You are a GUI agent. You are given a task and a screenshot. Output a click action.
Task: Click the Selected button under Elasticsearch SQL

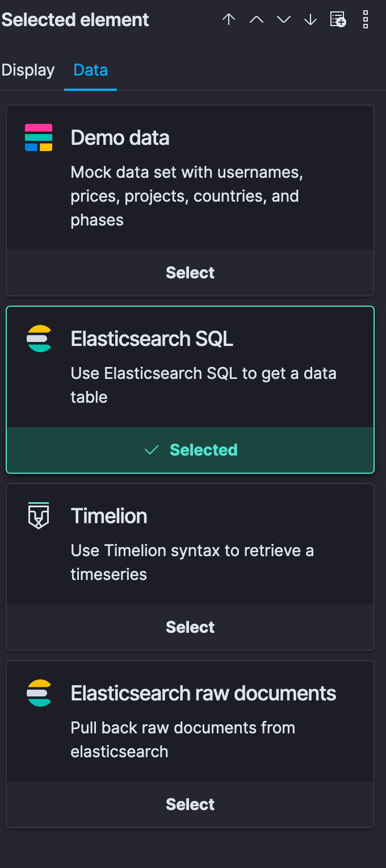(x=190, y=450)
